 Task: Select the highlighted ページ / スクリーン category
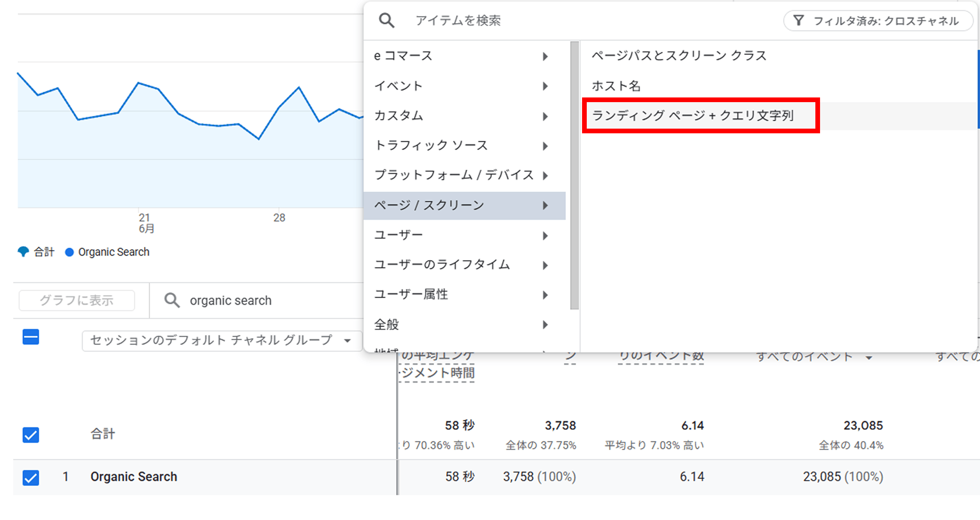click(464, 205)
